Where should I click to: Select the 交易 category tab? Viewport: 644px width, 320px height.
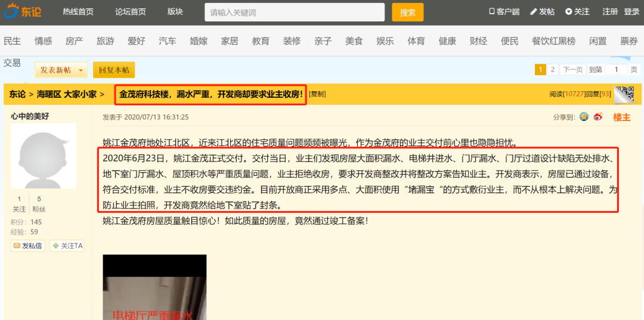tap(13, 63)
